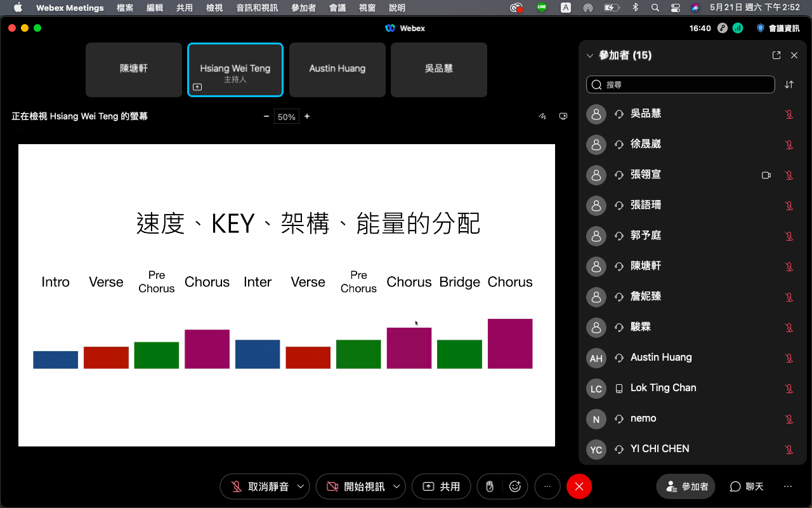Toggle the 參加者 panel button
Screen dimensions: 812x508
point(686,486)
